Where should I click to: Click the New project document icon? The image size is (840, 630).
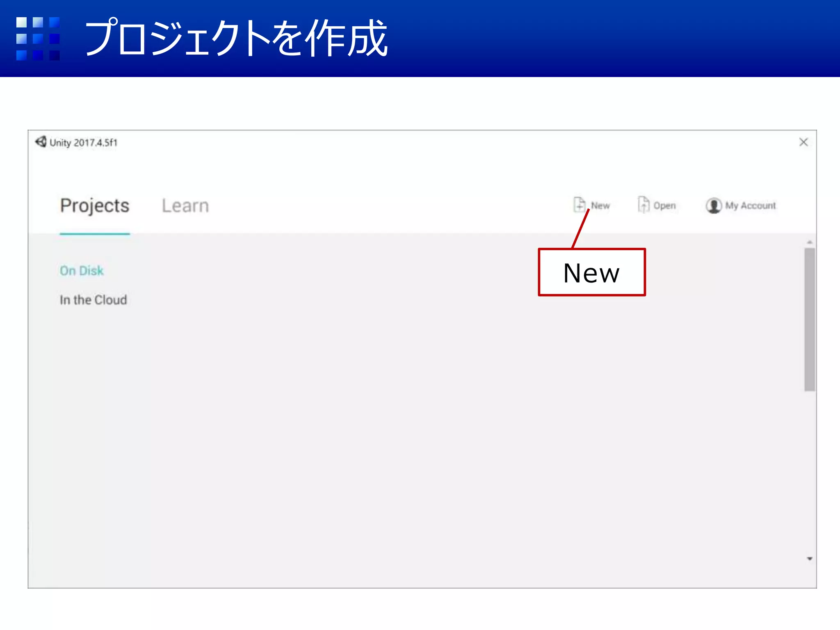(x=579, y=205)
